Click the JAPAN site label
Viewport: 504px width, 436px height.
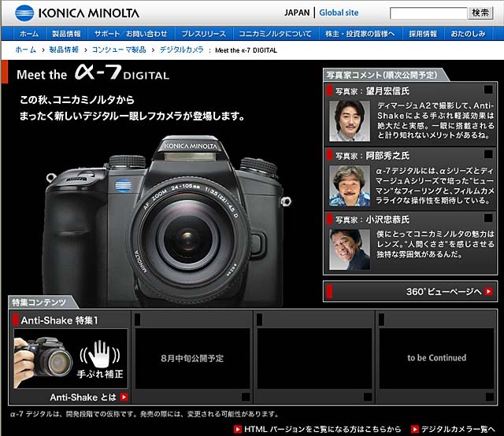[x=297, y=13]
